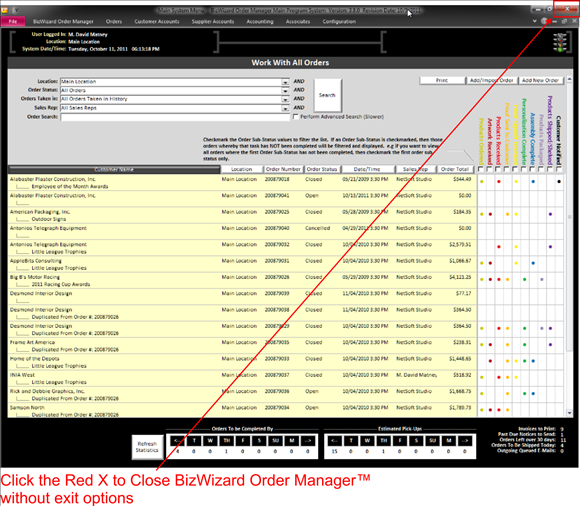580x506 pixels.
Task: Toggle Products Packaged checkbox
Action: click(x=541, y=169)
